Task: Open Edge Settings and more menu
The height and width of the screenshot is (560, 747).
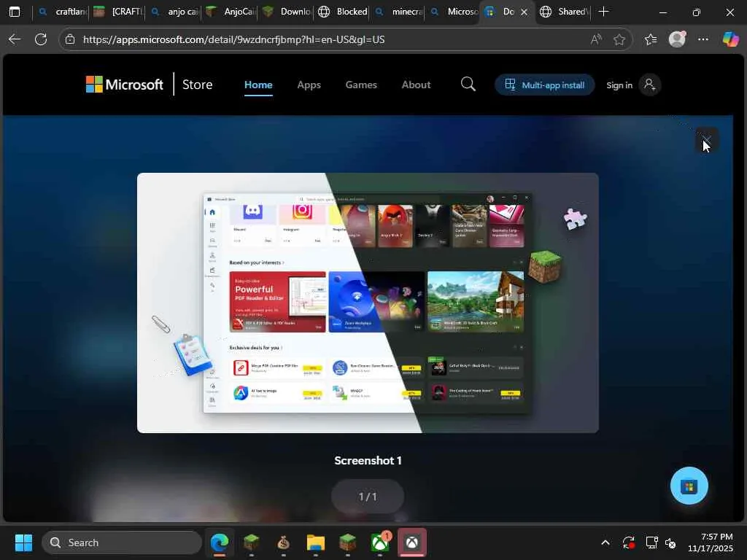Action: [x=703, y=39]
